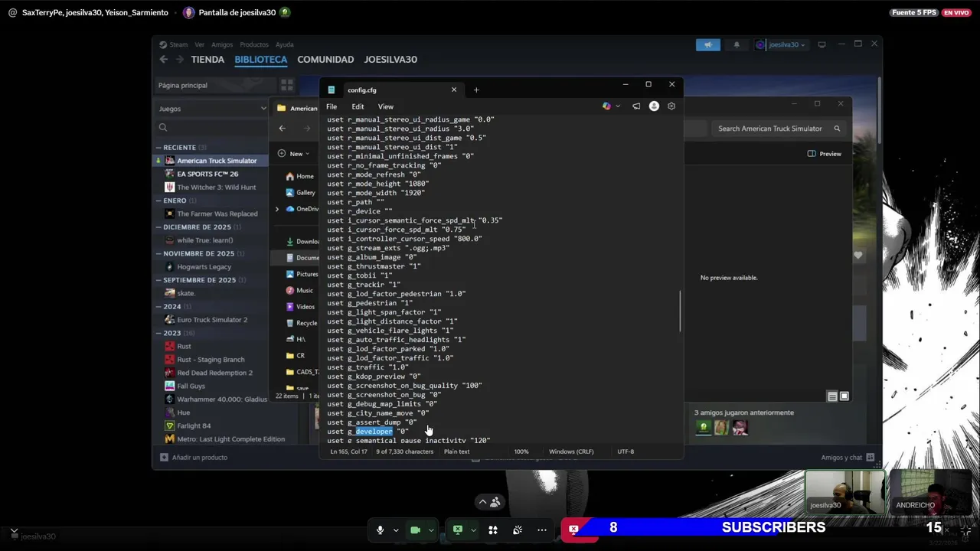980x551 pixels.
Task: Switch Steam library to grid collections view
Action: pyautogui.click(x=287, y=85)
